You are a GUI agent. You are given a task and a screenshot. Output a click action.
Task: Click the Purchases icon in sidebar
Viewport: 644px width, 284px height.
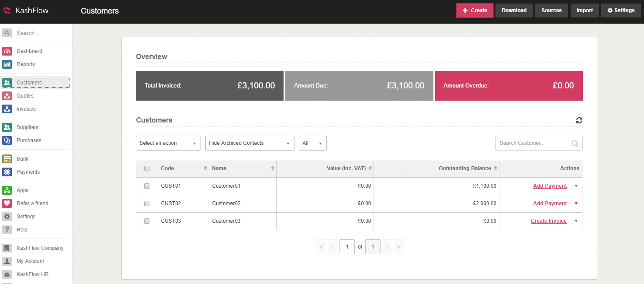7,140
